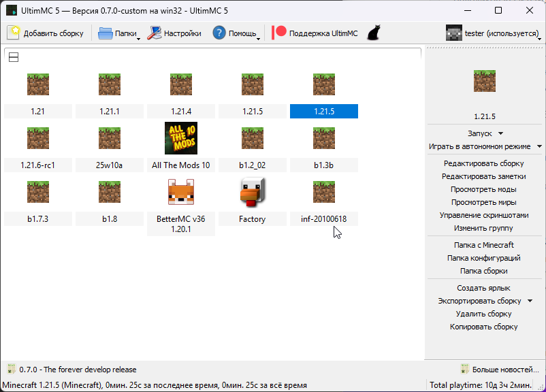This screenshot has height=392, width=546.
Task: Click Изменить группу
Action: [483, 228]
